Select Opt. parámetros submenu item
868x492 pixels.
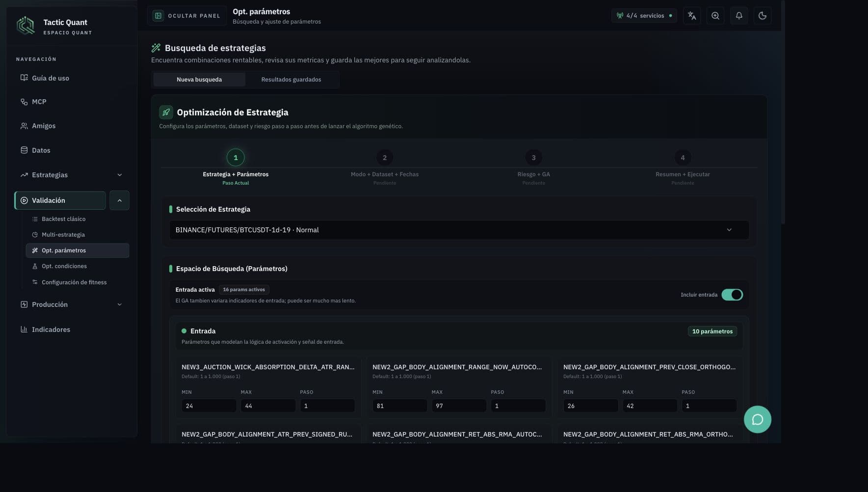point(78,250)
